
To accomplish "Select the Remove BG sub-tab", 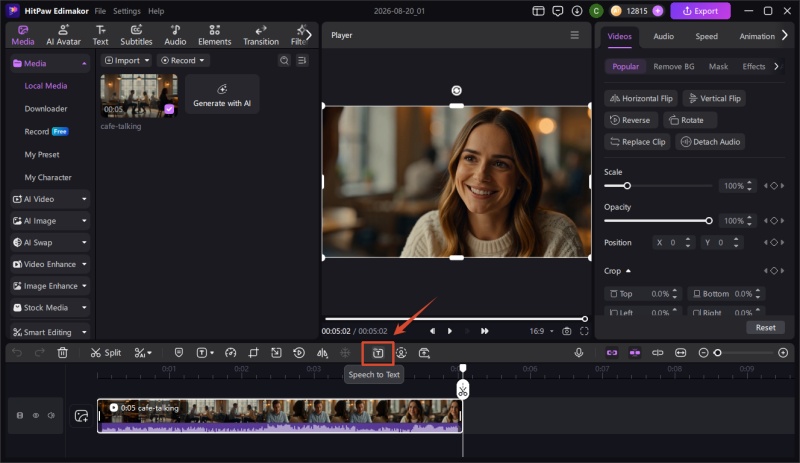I will pyautogui.click(x=673, y=66).
